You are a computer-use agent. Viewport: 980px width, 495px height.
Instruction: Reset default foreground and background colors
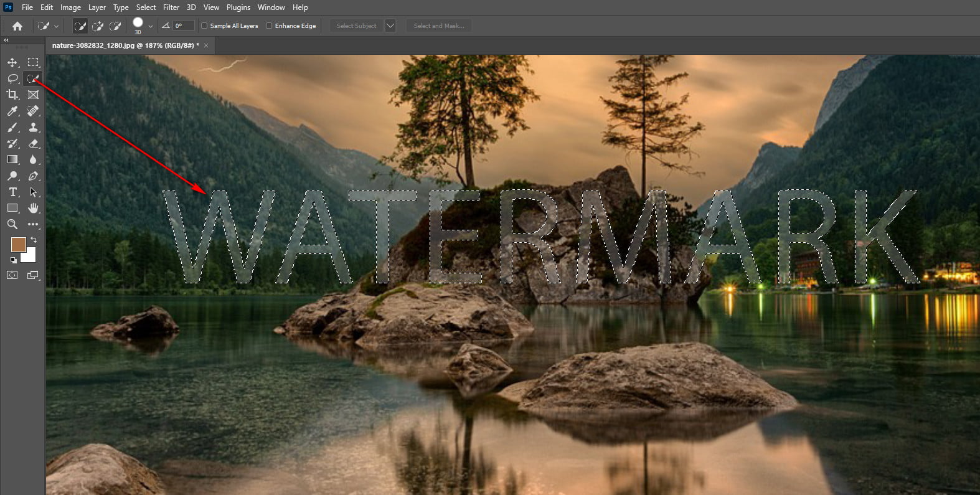coord(14,260)
